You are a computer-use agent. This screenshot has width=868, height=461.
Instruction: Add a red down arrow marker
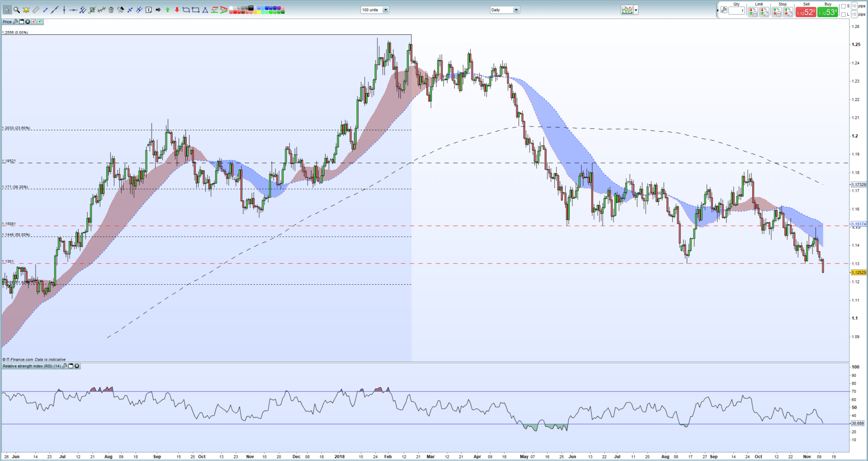coord(177,10)
